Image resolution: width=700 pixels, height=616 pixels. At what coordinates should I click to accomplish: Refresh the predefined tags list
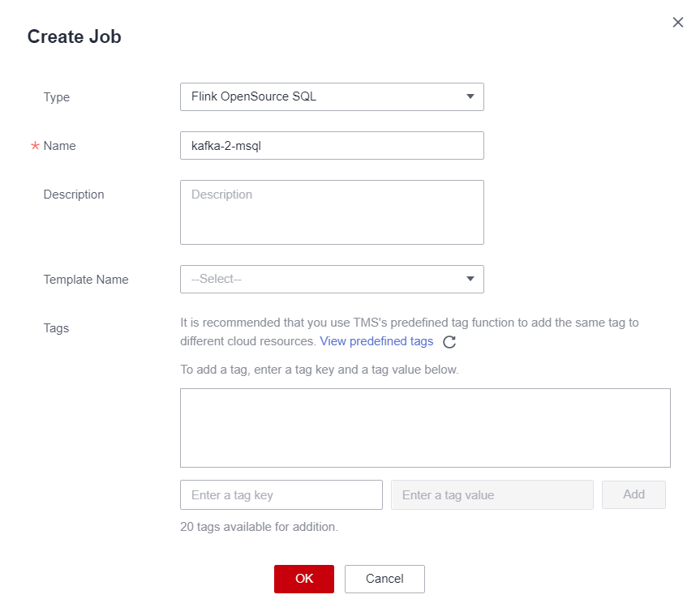[x=449, y=342]
